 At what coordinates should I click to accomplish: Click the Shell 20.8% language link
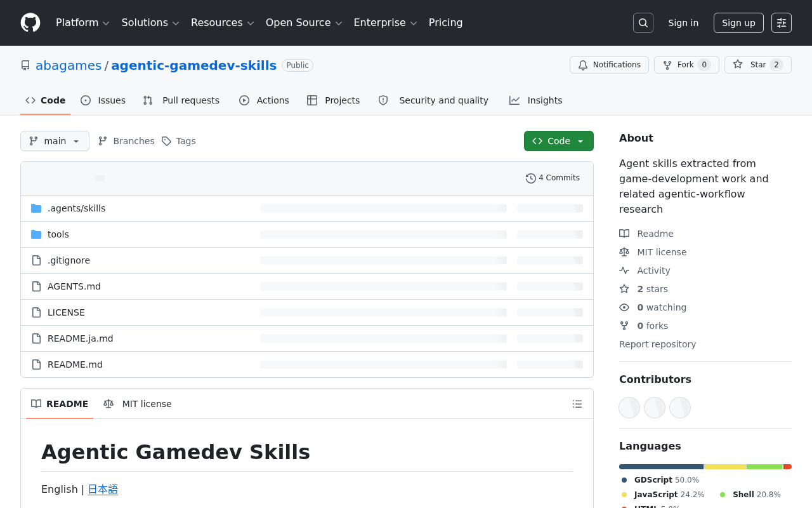(x=750, y=495)
